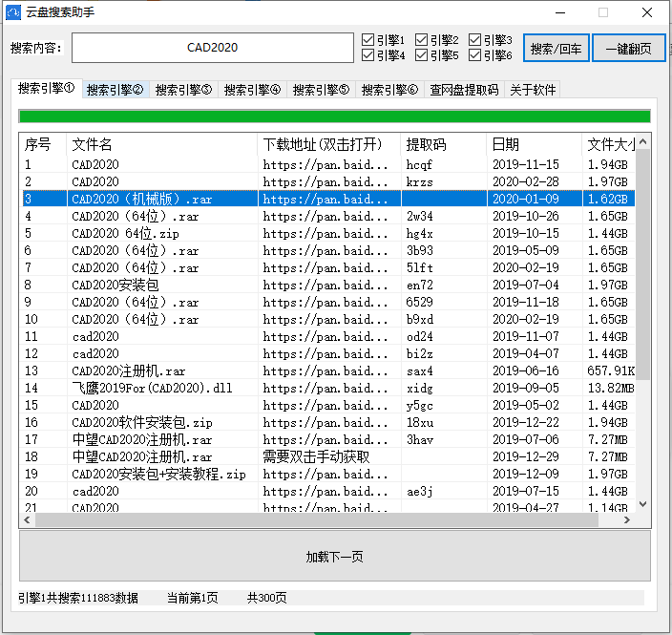Click extraction code 6529

click(420, 303)
